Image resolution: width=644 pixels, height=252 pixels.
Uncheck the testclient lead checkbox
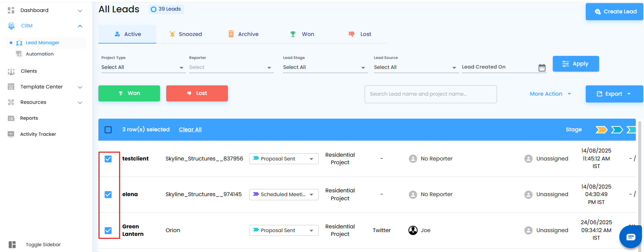point(108,159)
